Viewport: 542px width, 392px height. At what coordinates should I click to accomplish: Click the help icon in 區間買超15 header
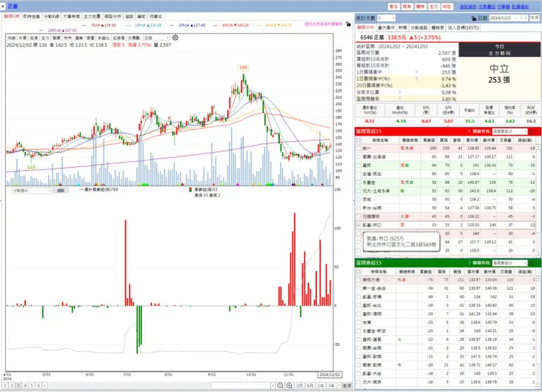(x=469, y=131)
